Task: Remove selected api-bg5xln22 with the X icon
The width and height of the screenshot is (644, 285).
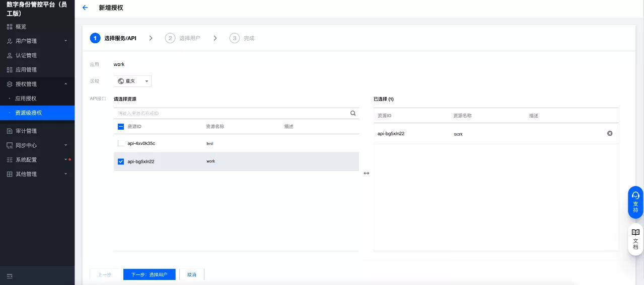Action: point(610,134)
